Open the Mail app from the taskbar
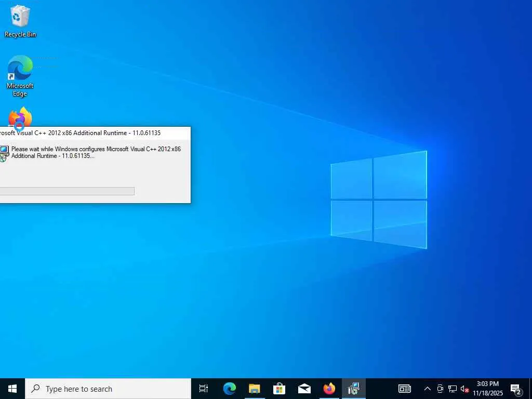The image size is (532, 399). pyautogui.click(x=304, y=389)
